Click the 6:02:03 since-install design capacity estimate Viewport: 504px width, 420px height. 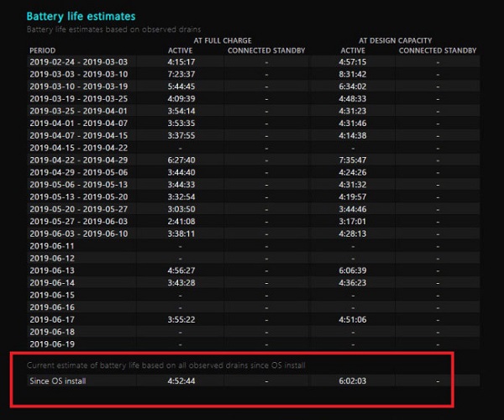(352, 381)
